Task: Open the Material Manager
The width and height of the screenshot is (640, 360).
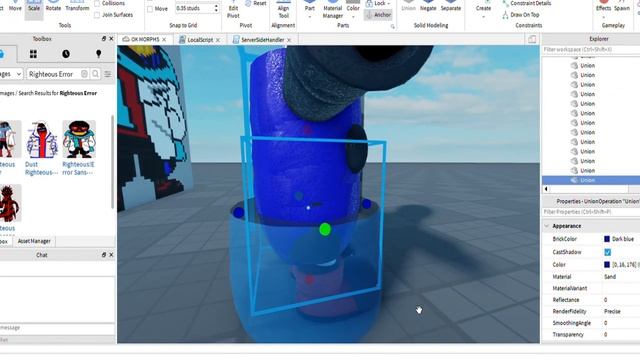Action: pyautogui.click(x=333, y=10)
